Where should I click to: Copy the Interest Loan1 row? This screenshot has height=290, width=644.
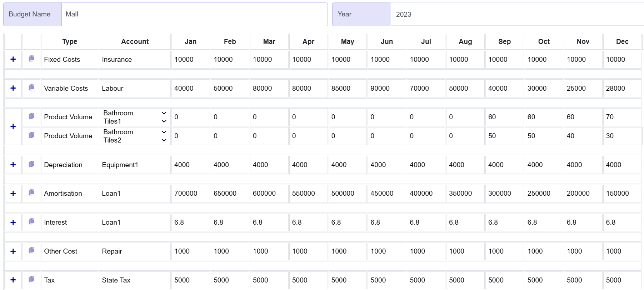31,221
